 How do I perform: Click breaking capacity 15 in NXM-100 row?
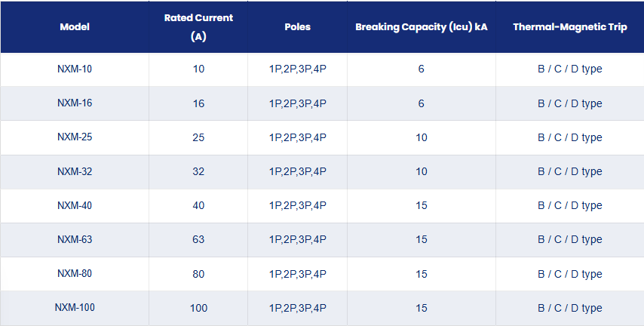pyautogui.click(x=422, y=309)
